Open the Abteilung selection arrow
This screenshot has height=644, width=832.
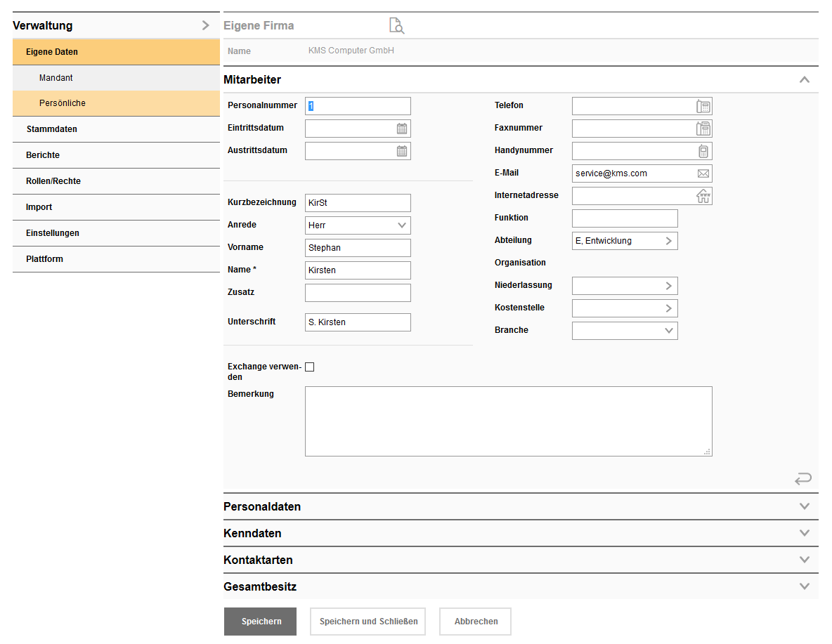tap(668, 241)
